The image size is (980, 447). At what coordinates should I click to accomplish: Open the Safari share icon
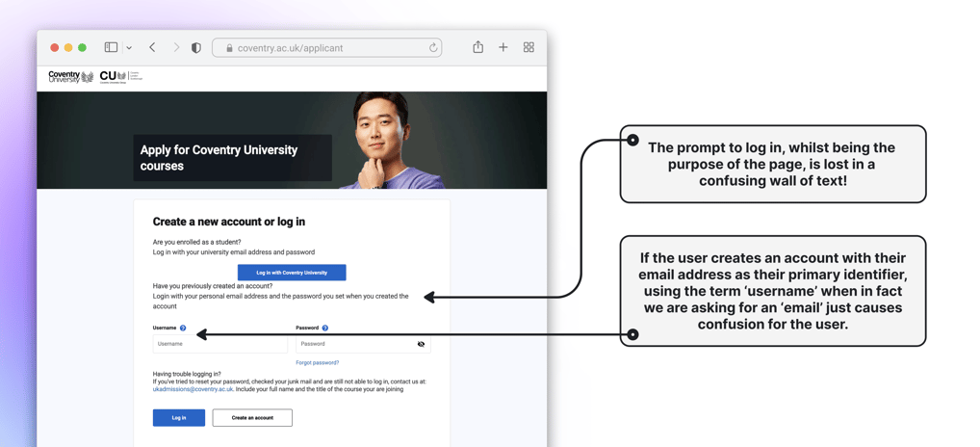[478, 47]
